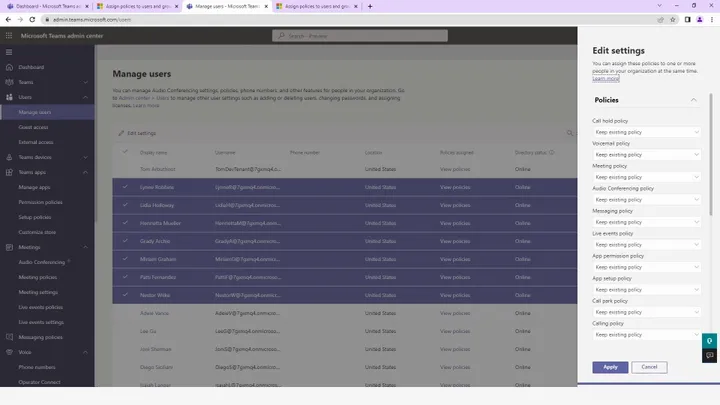Viewport: 720px width, 405px height.
Task: Reload the page in browser
Action: [32, 19]
